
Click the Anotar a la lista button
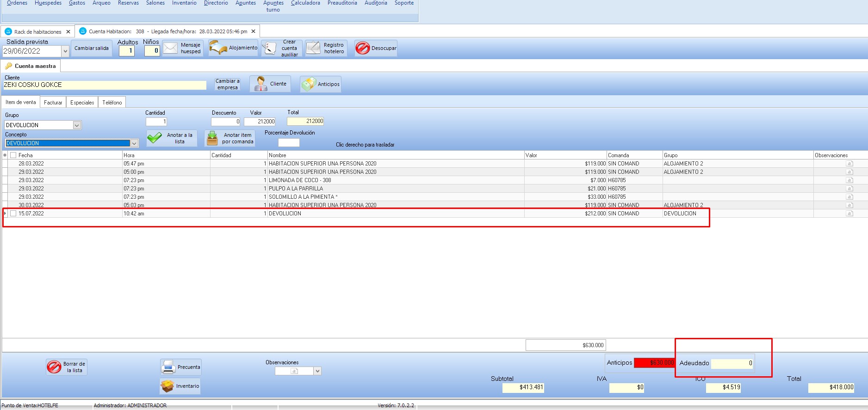coord(172,138)
